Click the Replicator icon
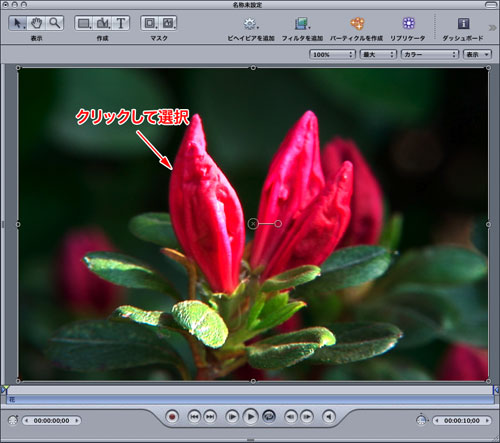The image size is (500, 443). (408, 23)
